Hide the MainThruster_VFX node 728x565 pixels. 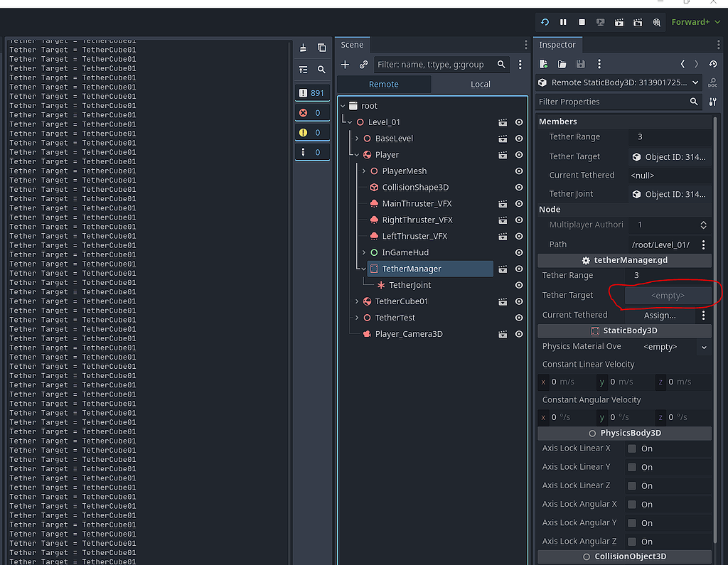[519, 204]
